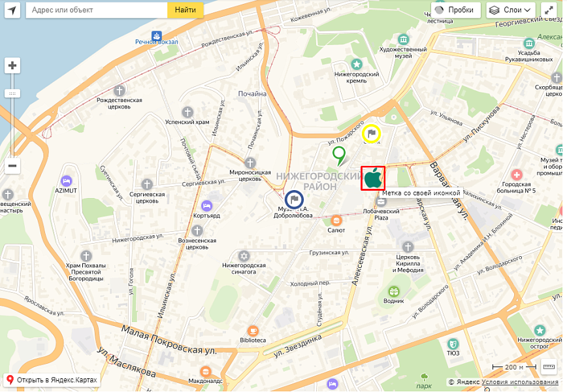Open the Условия использования link
The image size is (567, 392).
tap(519, 382)
